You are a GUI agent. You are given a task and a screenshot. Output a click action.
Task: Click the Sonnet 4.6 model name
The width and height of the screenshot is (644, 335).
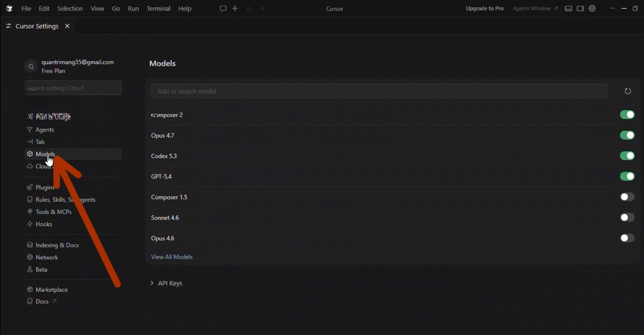coord(165,218)
